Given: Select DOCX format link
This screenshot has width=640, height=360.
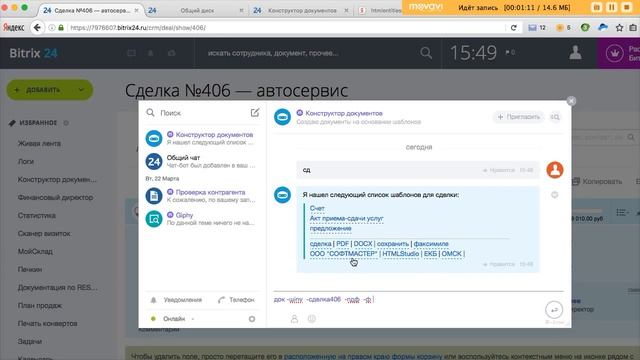Looking at the screenshot, I should 363,244.
